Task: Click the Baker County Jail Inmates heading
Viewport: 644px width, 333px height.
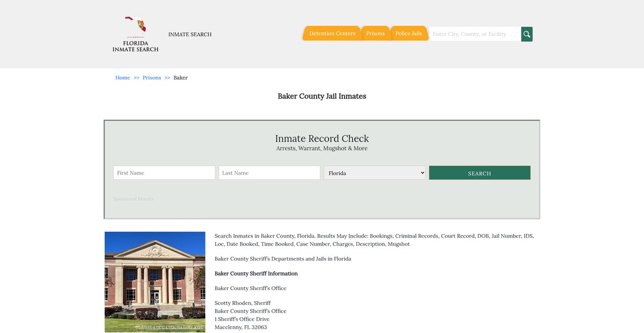Action: [322, 96]
